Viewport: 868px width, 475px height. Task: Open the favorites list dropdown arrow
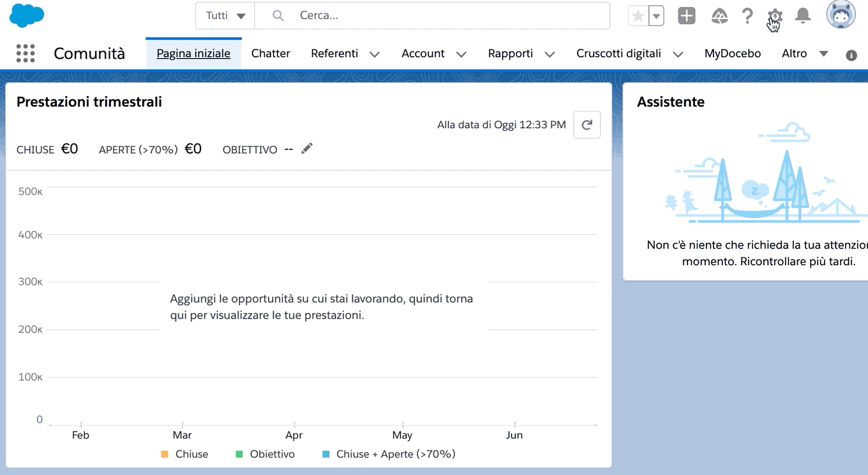coord(656,15)
